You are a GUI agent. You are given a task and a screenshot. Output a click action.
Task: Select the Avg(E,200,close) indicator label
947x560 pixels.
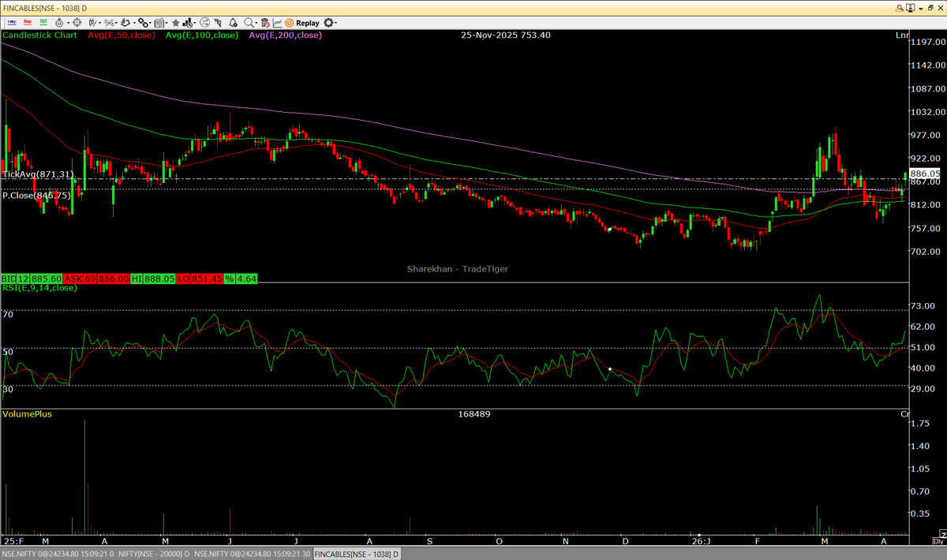tap(285, 35)
